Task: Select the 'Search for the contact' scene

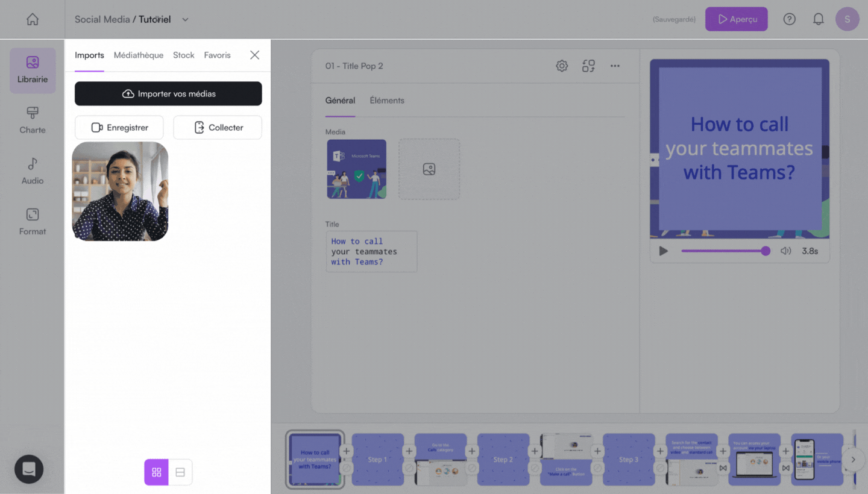Action: 691,459
